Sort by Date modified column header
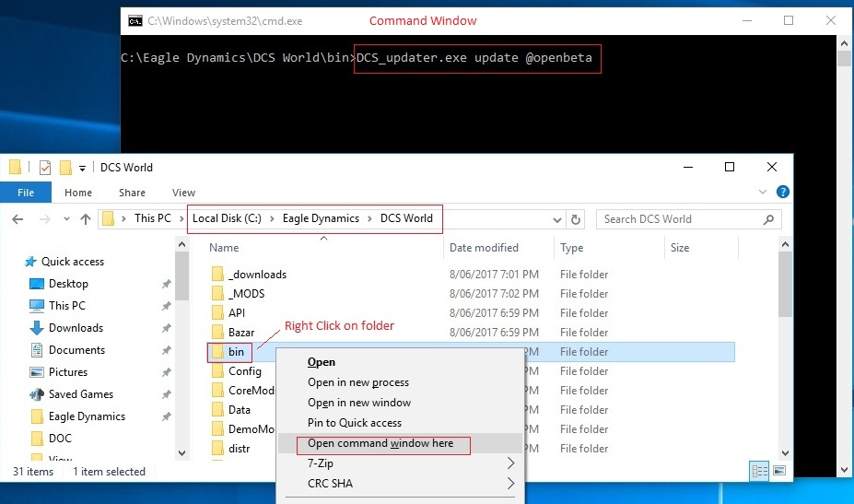The height and width of the screenshot is (504, 854). click(x=484, y=248)
